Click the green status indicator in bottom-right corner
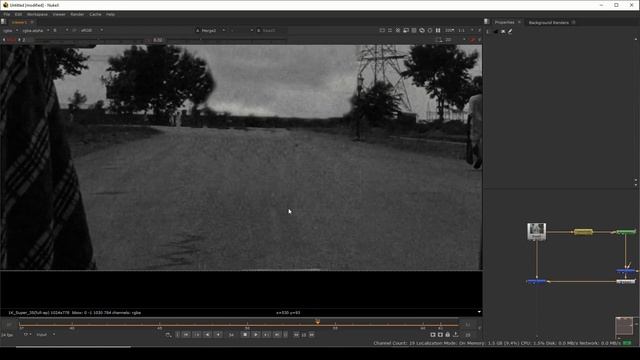 [x=627, y=343]
